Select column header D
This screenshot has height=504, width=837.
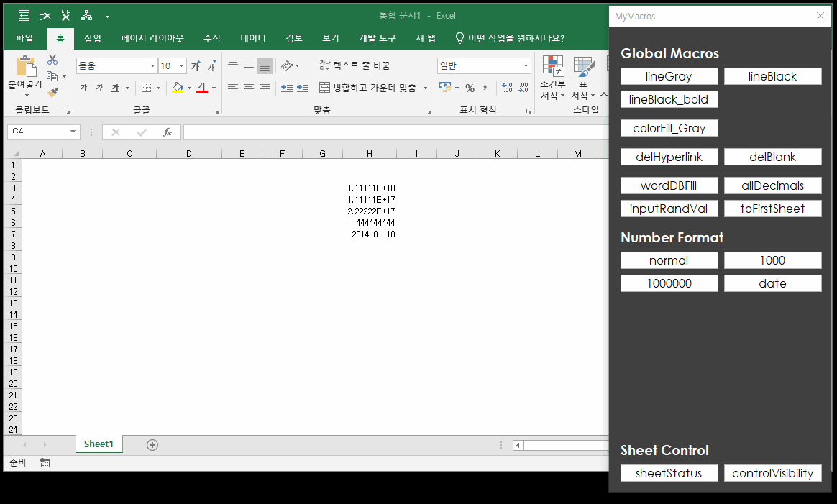point(189,154)
